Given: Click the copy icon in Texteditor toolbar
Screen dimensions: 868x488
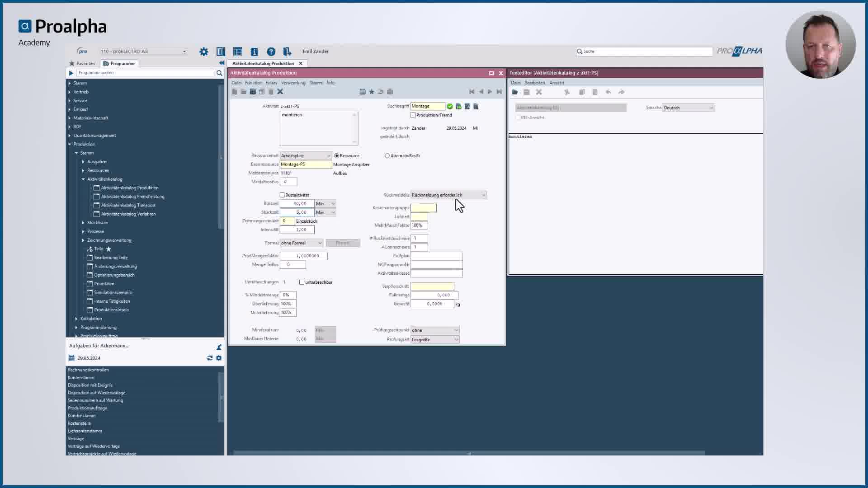Looking at the screenshot, I should tap(582, 92).
